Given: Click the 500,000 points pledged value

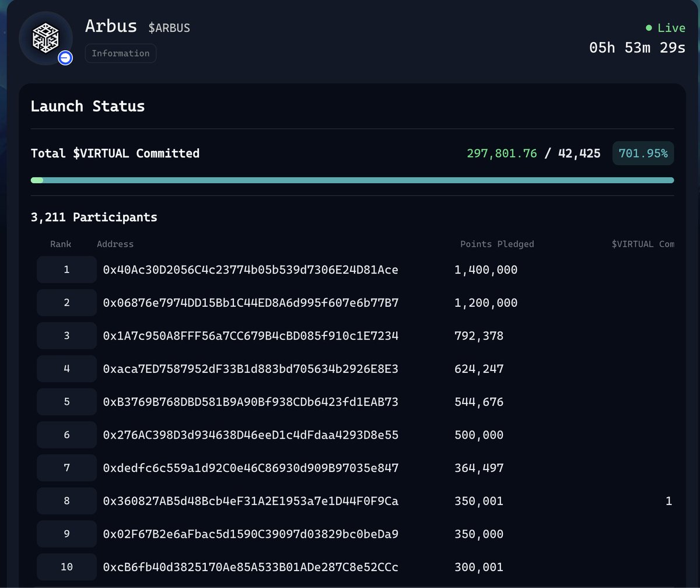Looking at the screenshot, I should pos(479,435).
